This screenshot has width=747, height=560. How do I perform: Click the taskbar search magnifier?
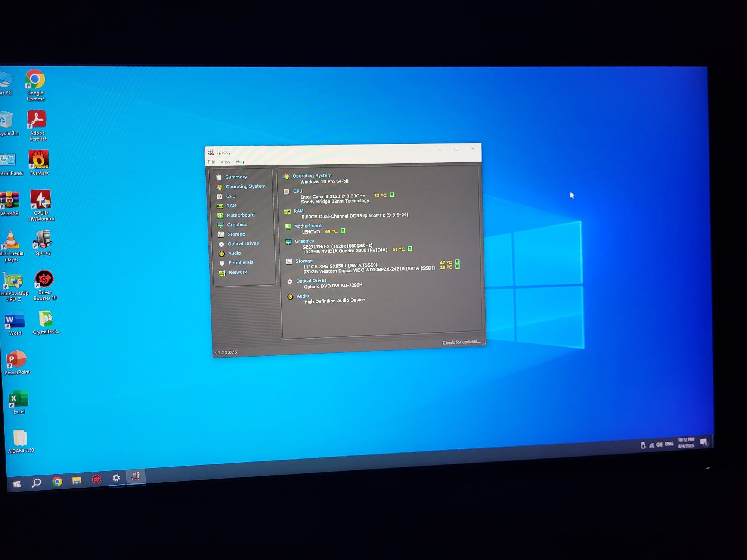pyautogui.click(x=37, y=483)
